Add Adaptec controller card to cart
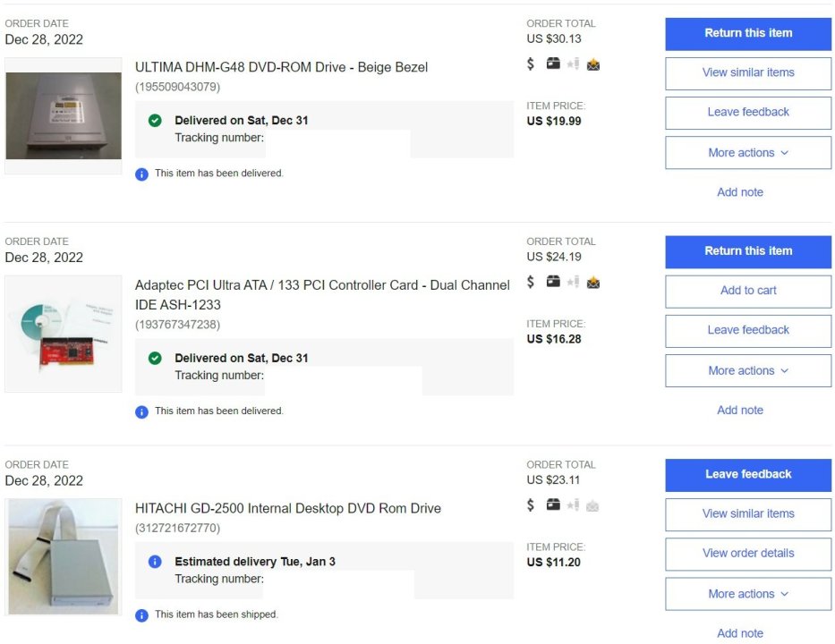Image resolution: width=835 pixels, height=644 pixels. [748, 291]
